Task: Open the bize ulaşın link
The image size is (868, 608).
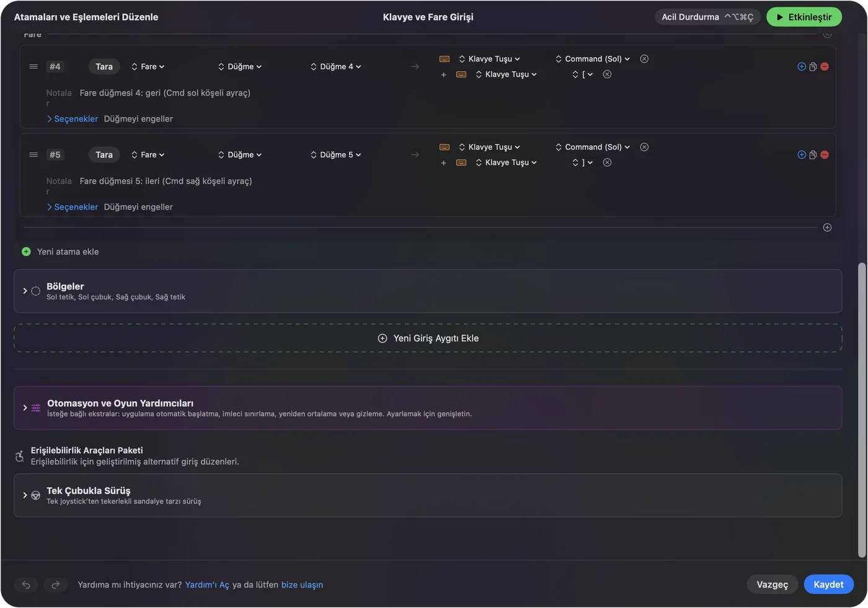Action: pyautogui.click(x=302, y=585)
